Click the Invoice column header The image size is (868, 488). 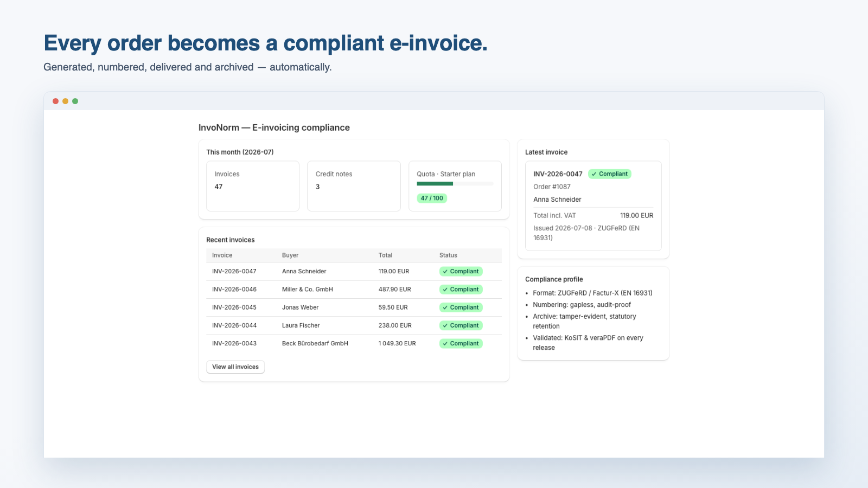click(222, 255)
